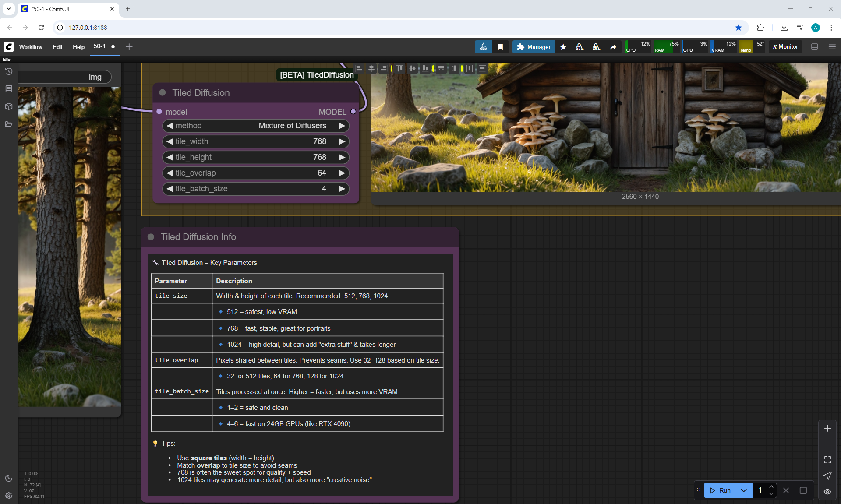
Task: Decrease tile_width with left arrow
Action: pos(170,141)
